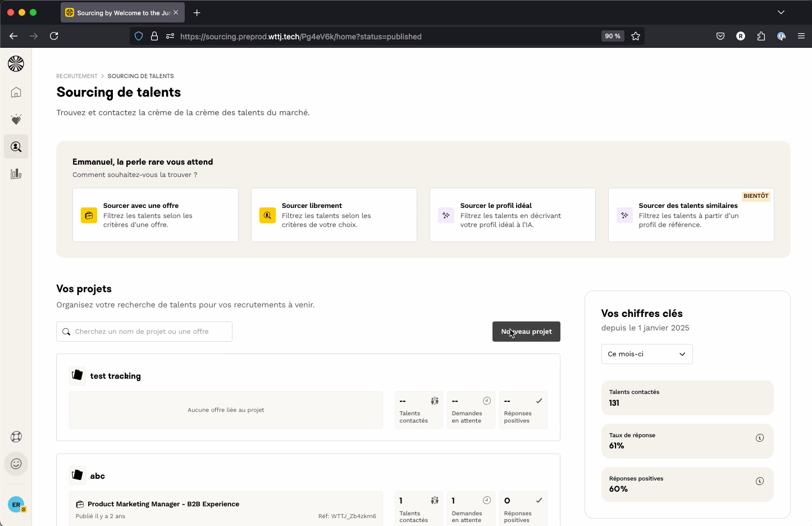Screen dimensions: 812x526
Task: Bookmark this page with the star icon
Action: pyautogui.click(x=636, y=36)
